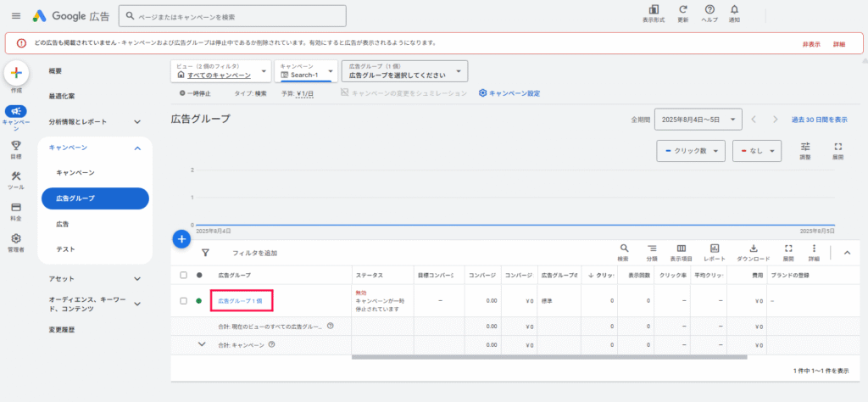This screenshot has width=868, height=402.
Task: Sort by the クリック column header
Action: [600, 275]
